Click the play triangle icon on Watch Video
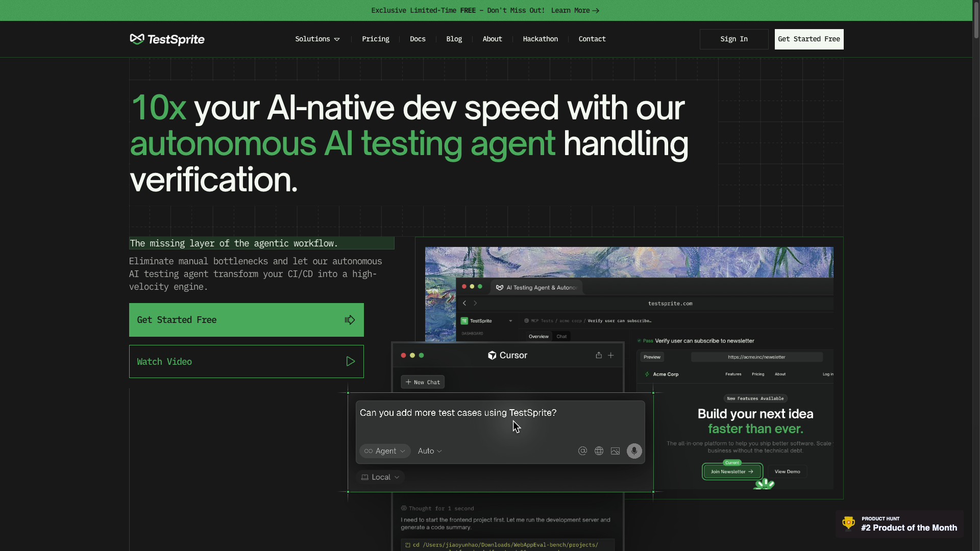Image resolution: width=980 pixels, height=551 pixels. (351, 362)
